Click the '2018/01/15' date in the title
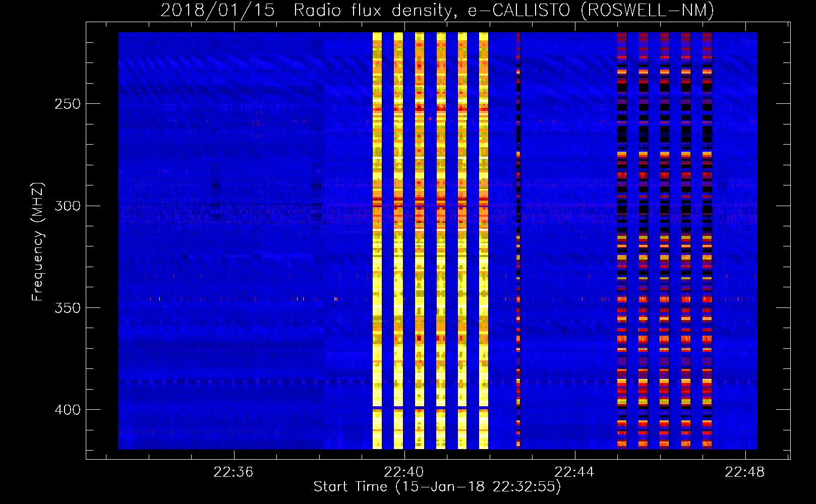This screenshot has height=504, width=816. [218, 10]
